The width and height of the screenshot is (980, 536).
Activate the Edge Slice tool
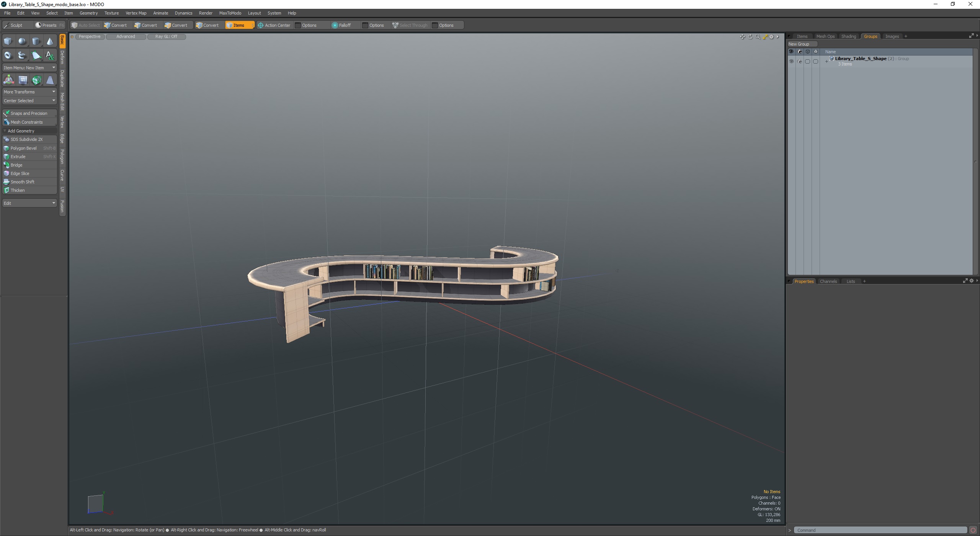(29, 173)
